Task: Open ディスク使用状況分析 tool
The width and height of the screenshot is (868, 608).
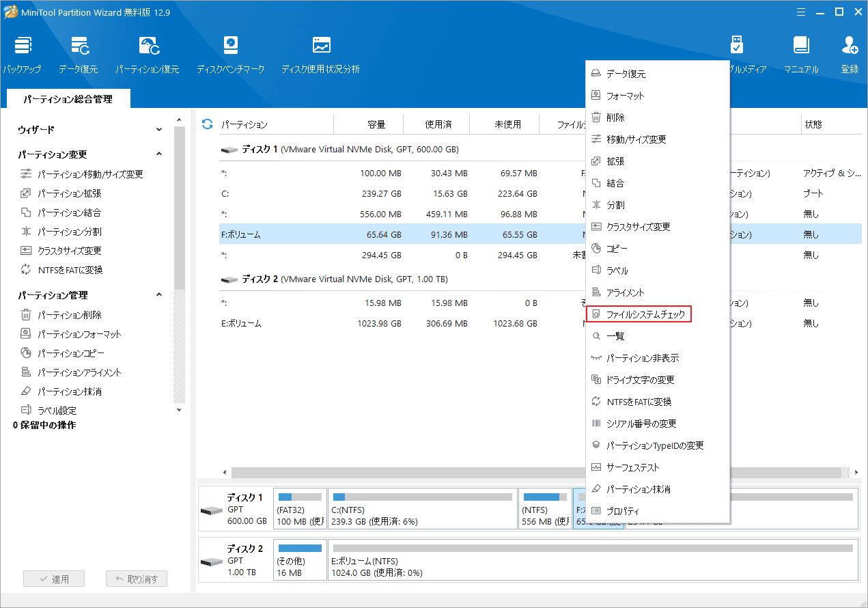Action: pos(321,55)
